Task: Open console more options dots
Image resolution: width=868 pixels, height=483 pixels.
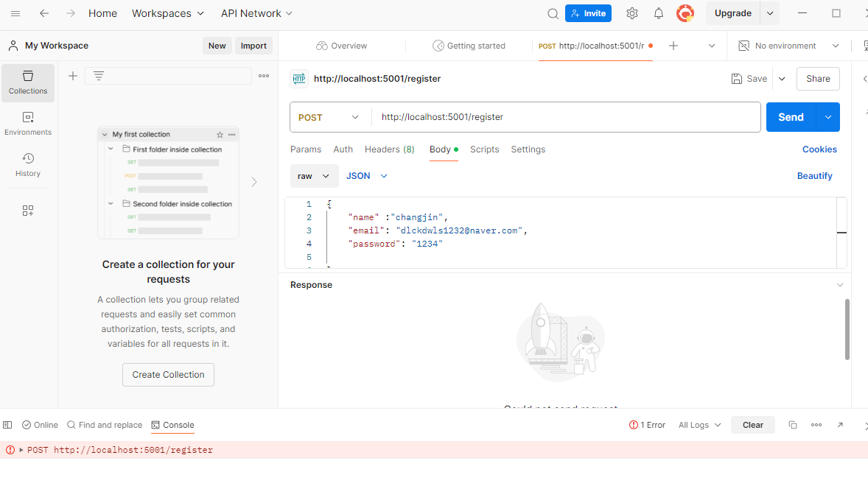Action: tap(816, 425)
